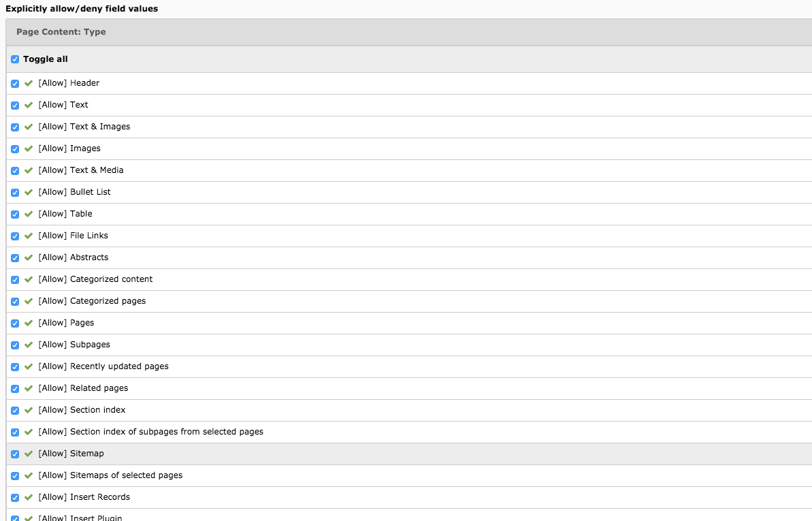812x521 pixels.
Task: Uncheck the [Allow] Images checkbox
Action: pos(15,148)
